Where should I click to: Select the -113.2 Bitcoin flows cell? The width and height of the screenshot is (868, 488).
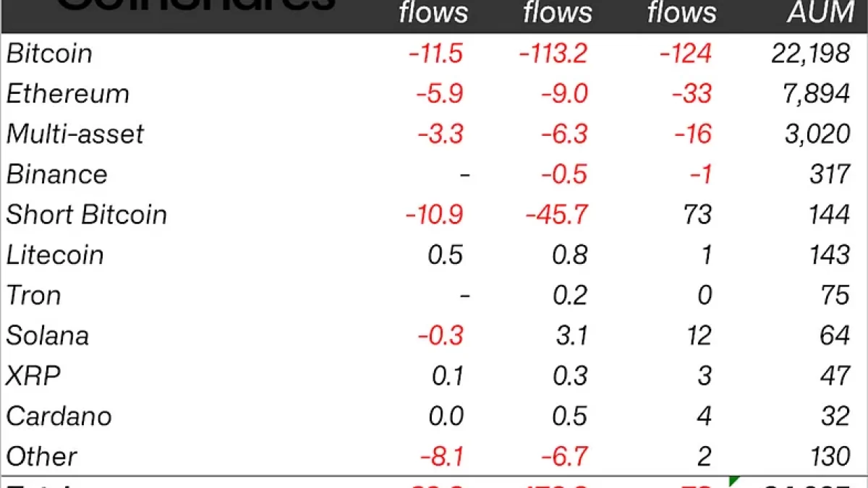(x=553, y=53)
